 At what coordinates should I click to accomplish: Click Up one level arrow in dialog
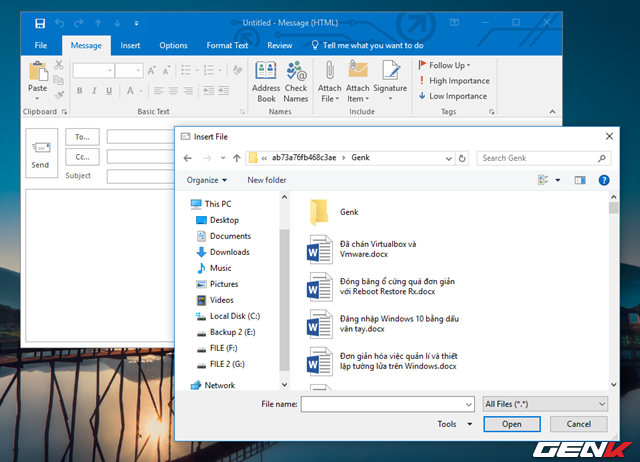pyautogui.click(x=237, y=158)
